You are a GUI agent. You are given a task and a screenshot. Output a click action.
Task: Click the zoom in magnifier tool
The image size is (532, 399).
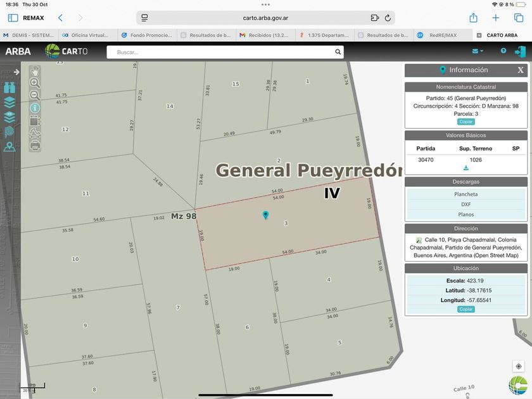(35, 83)
